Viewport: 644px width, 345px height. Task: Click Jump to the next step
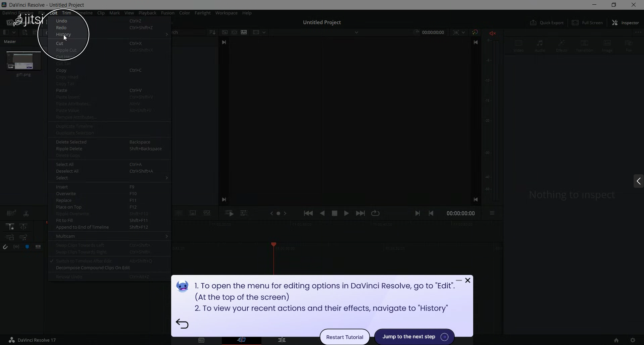414,337
